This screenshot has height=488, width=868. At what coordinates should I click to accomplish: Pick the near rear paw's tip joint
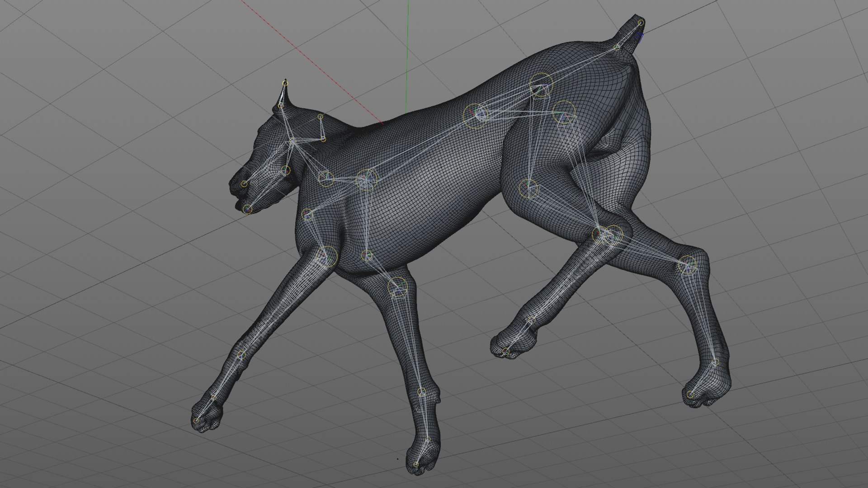506,352
